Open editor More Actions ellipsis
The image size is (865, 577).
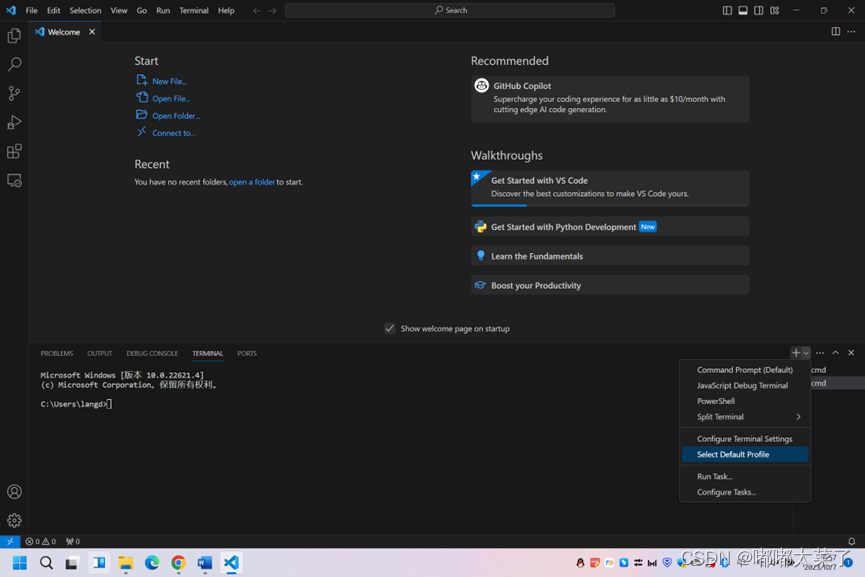point(851,31)
